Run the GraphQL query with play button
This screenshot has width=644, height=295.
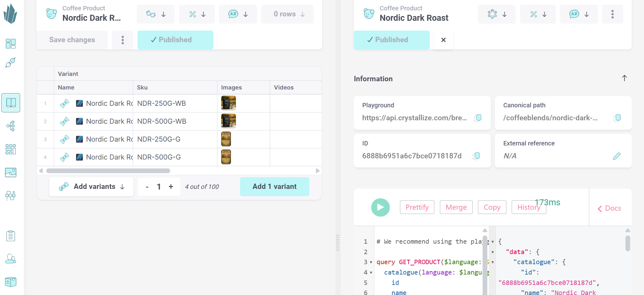tap(380, 207)
